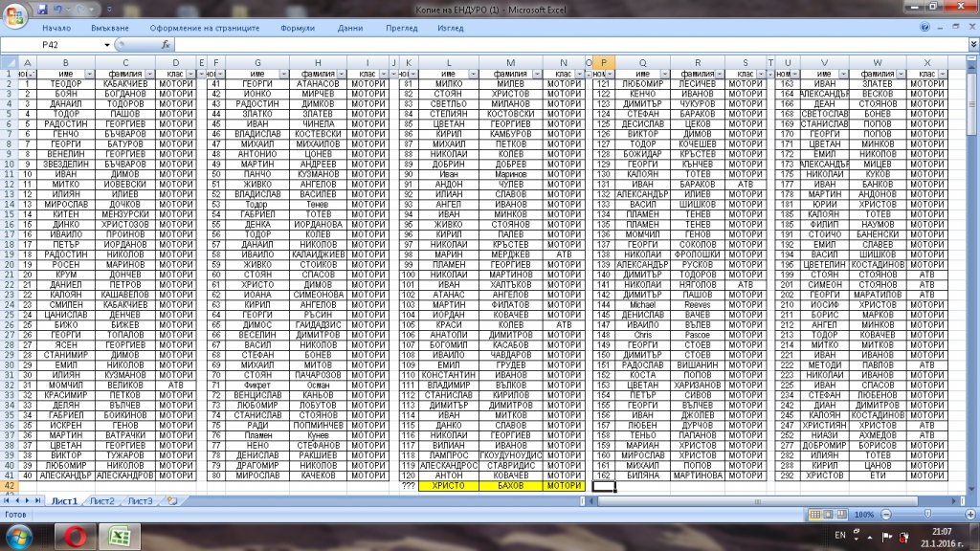Open filter dropdown for 'име' in column B
Image resolution: width=980 pixels, height=551 pixels.
click(89, 75)
